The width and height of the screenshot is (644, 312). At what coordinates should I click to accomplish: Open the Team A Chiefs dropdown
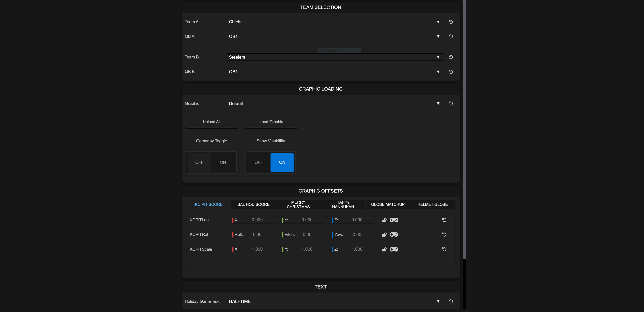pos(335,22)
